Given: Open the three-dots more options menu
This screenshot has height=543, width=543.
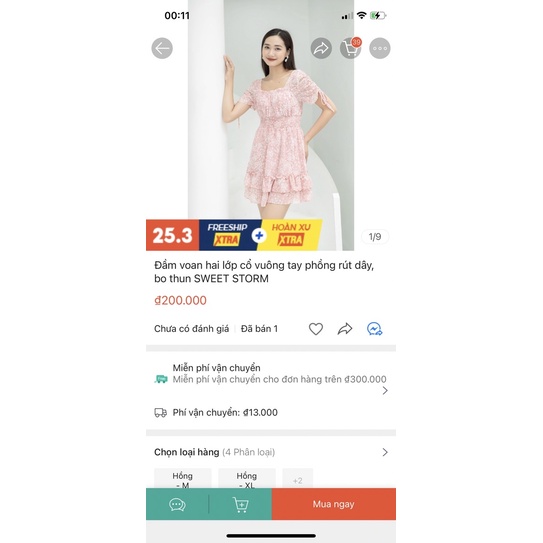Looking at the screenshot, I should point(380,48).
